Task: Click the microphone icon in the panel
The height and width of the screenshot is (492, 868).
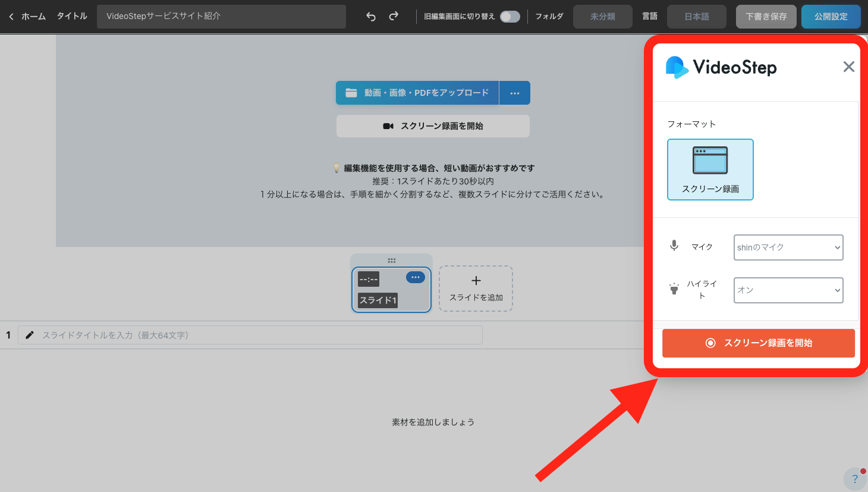Action: (674, 246)
